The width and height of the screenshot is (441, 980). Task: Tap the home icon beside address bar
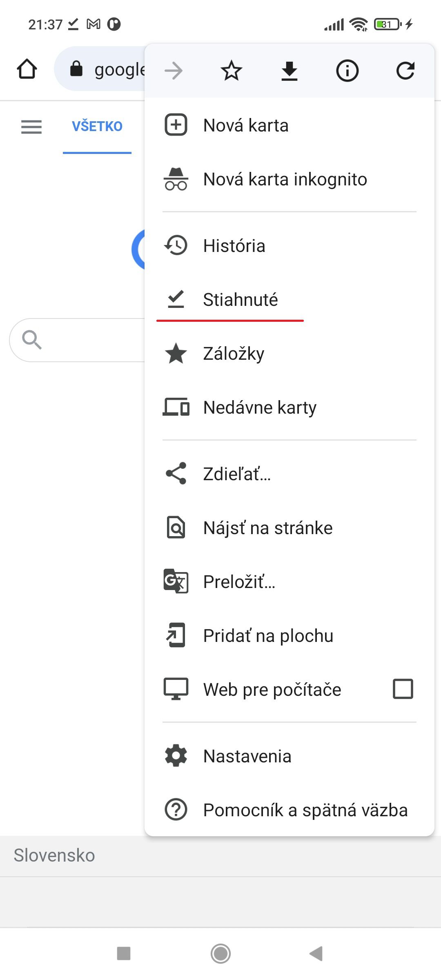coord(27,69)
